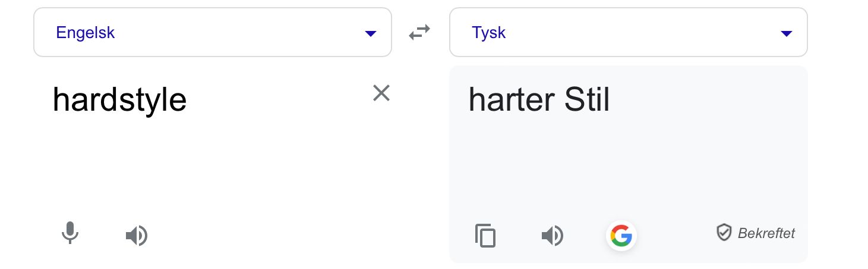
Task: Click the verified shield badge icon
Action: tap(724, 232)
